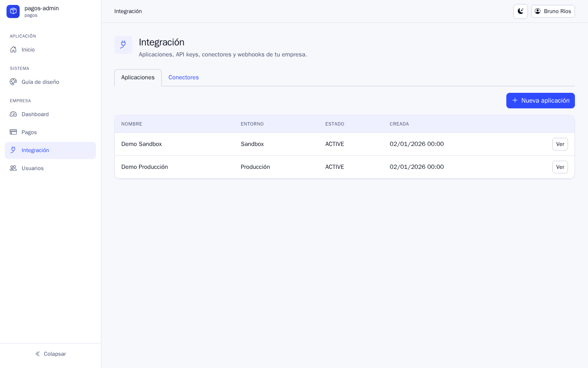Open the Usuarios sidebar item
This screenshot has height=368, width=588.
tap(51, 168)
